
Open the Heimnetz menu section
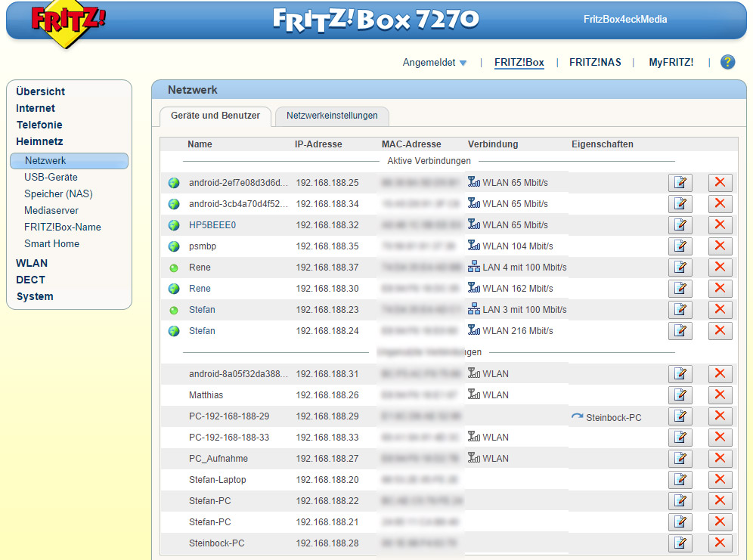(39, 141)
